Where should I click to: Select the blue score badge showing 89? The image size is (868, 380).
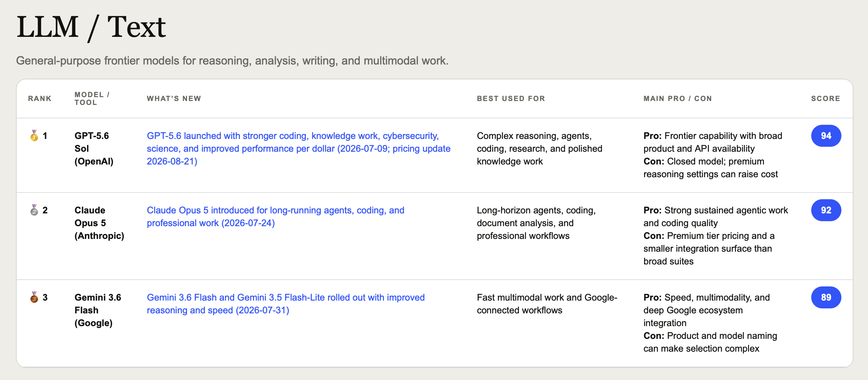pyautogui.click(x=826, y=297)
